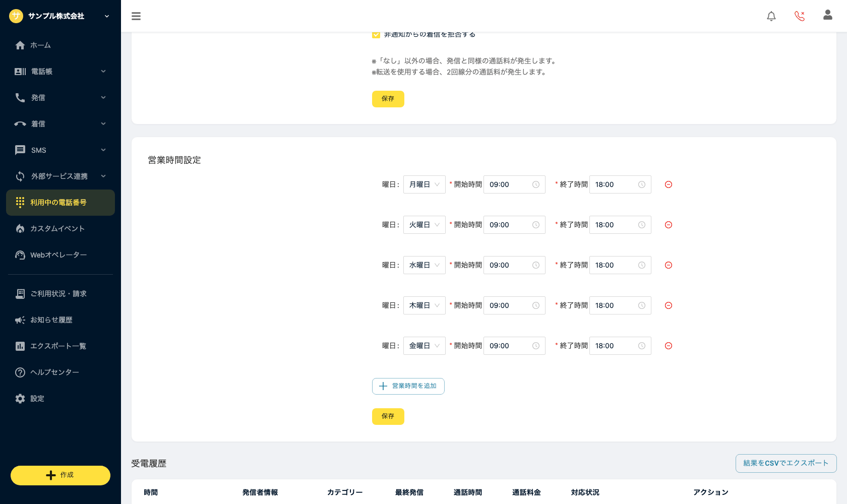Open notifications bell icon
Screen dimensions: 847x504
(771, 16)
